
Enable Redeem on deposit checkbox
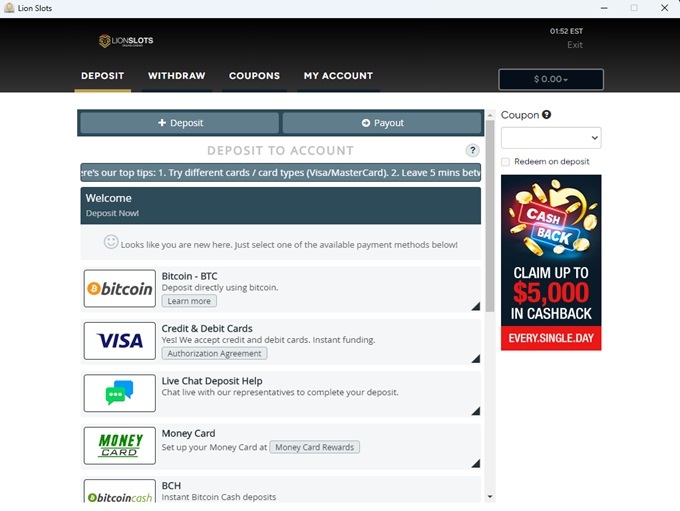505,162
